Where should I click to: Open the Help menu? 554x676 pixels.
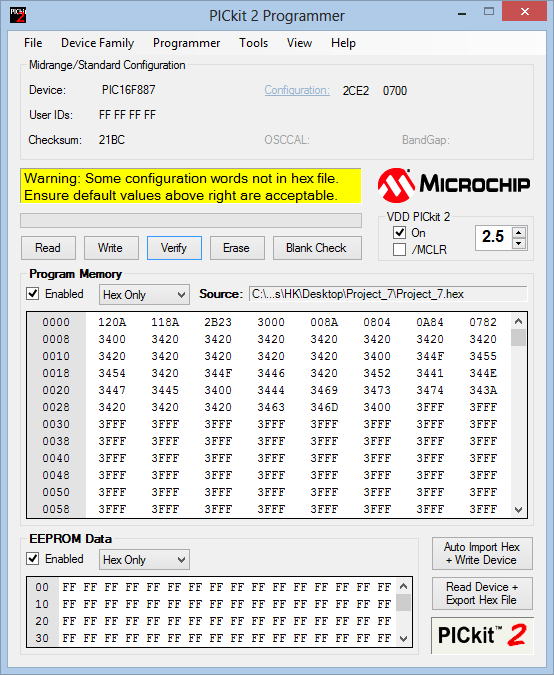(x=343, y=43)
